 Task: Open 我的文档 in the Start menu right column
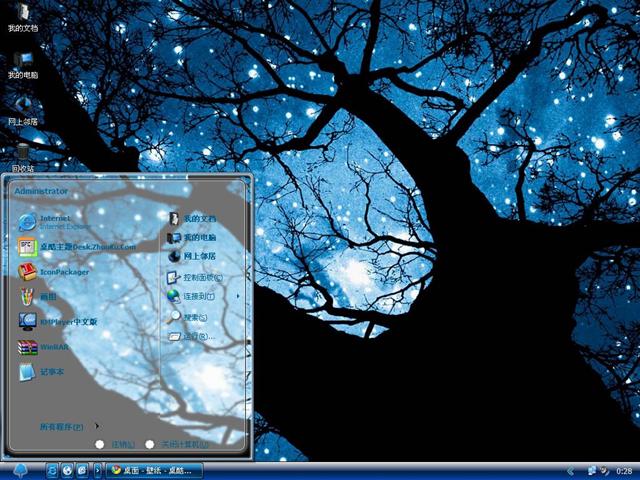[192, 218]
